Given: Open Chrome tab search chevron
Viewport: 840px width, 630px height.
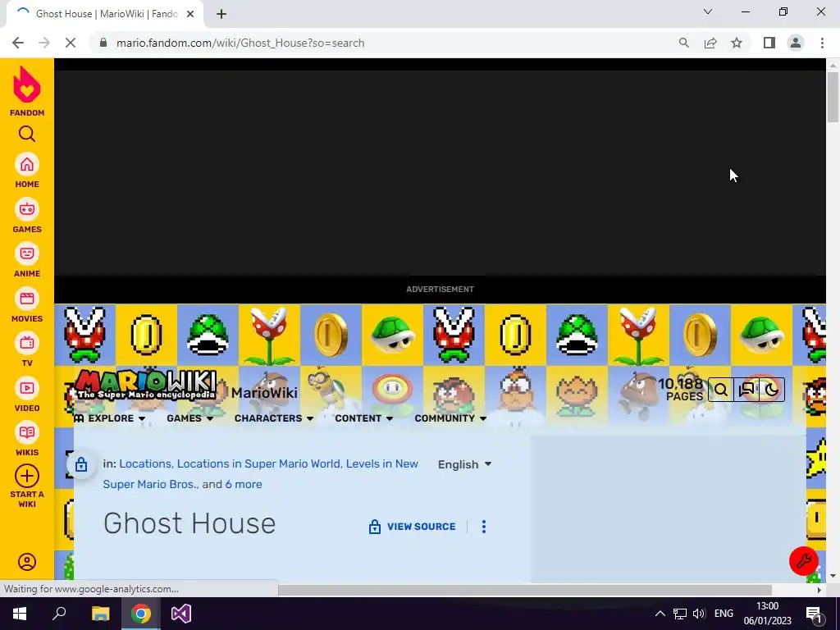Looking at the screenshot, I should (x=708, y=11).
